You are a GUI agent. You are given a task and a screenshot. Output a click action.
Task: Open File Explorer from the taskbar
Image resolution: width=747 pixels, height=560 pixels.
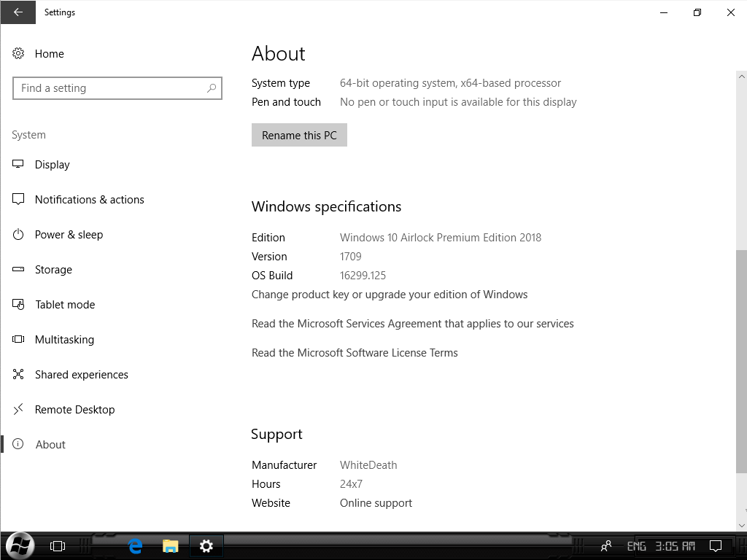point(170,546)
